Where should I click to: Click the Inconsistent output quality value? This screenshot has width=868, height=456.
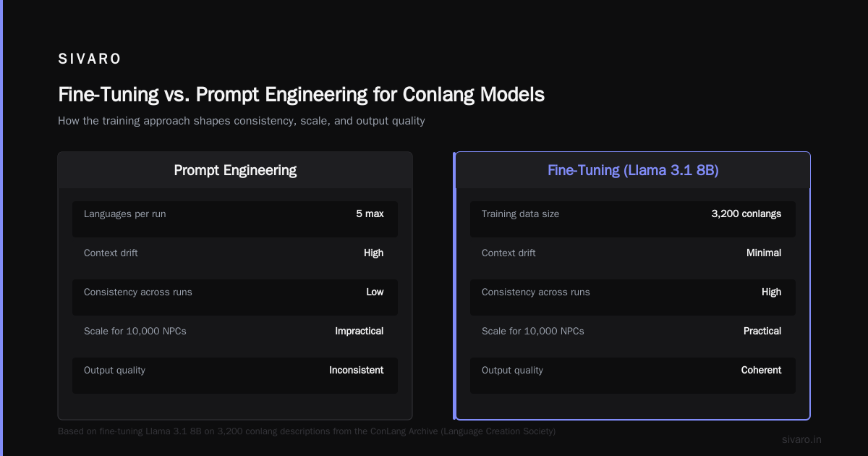pyautogui.click(x=357, y=370)
